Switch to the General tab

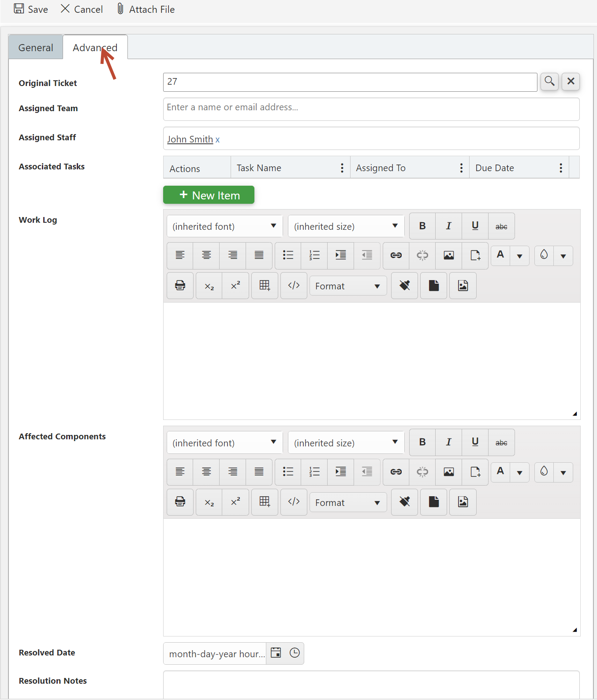36,48
